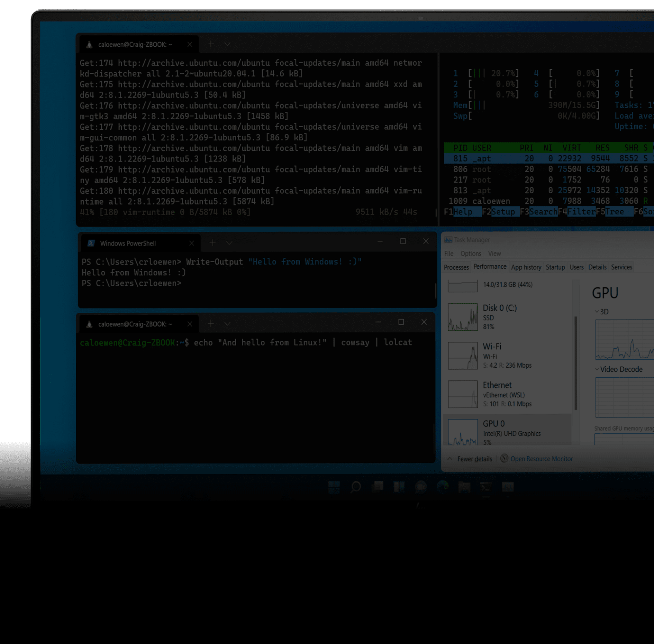Open View menu in Task Manager

(494, 254)
